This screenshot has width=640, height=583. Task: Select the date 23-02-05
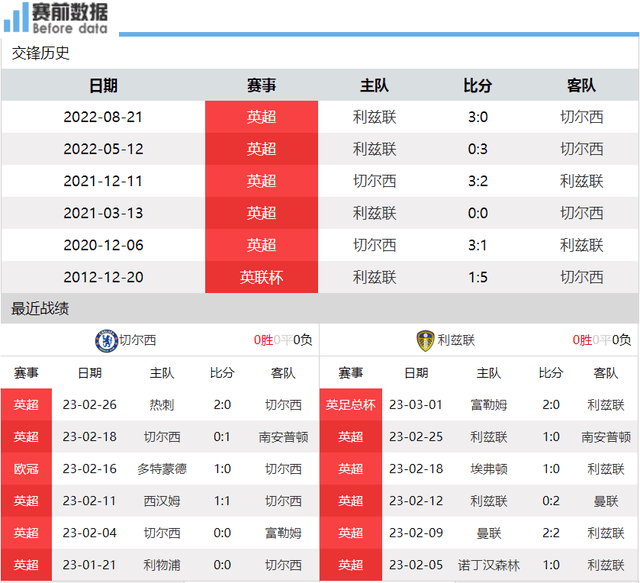416,565
